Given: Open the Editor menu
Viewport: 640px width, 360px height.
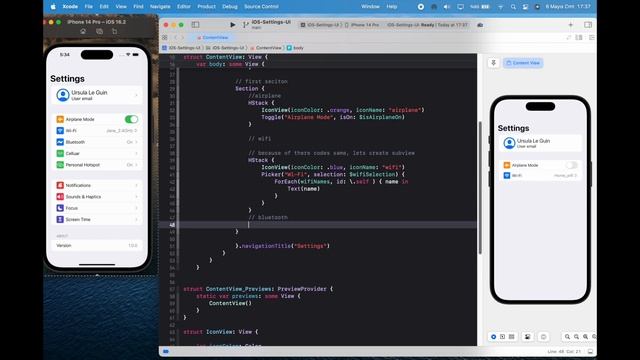Looking at the screenshot, I should coord(184,7).
